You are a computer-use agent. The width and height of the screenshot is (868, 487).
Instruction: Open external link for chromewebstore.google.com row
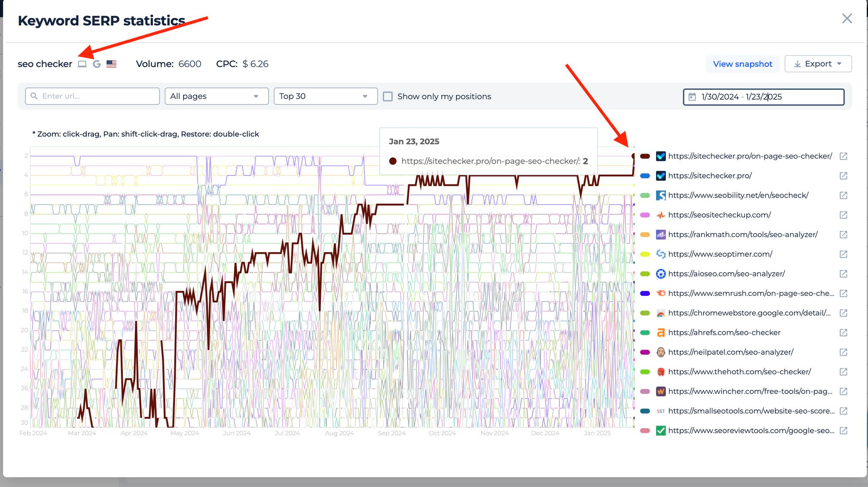(x=843, y=313)
